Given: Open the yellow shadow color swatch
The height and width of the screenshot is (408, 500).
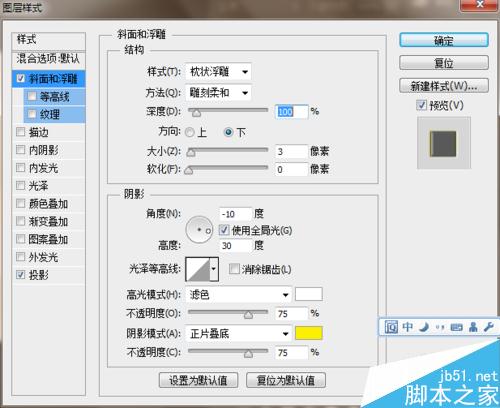Looking at the screenshot, I should tap(309, 333).
